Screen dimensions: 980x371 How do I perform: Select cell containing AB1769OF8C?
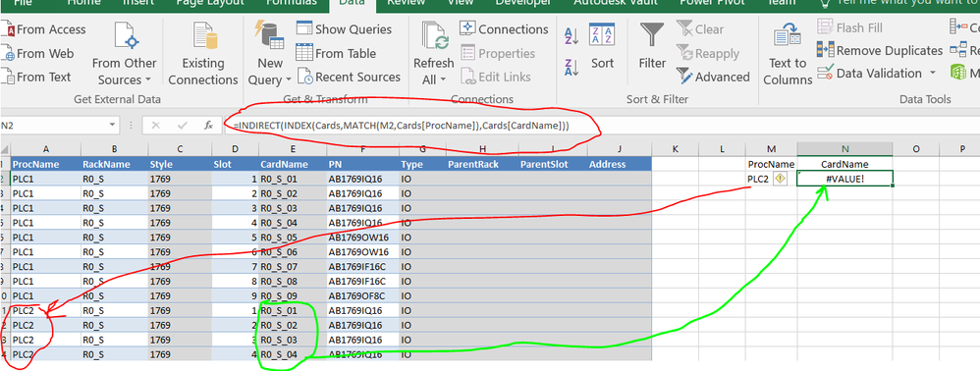[x=362, y=296]
